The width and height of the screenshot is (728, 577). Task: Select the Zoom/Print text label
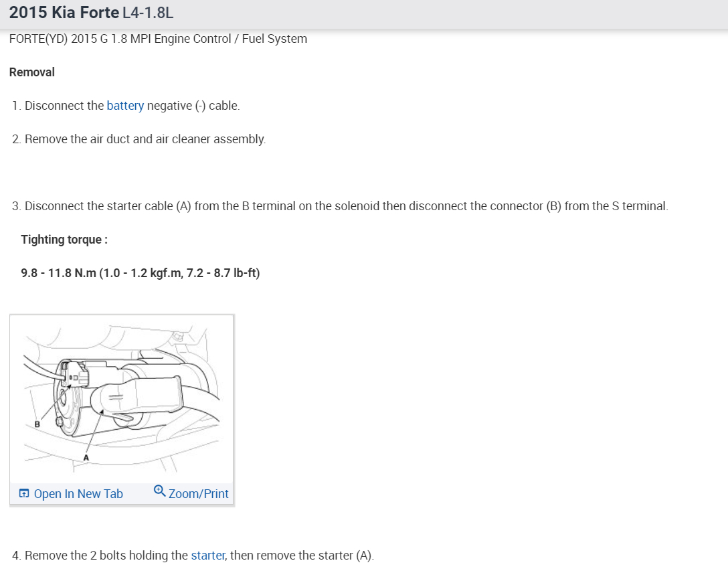(199, 494)
